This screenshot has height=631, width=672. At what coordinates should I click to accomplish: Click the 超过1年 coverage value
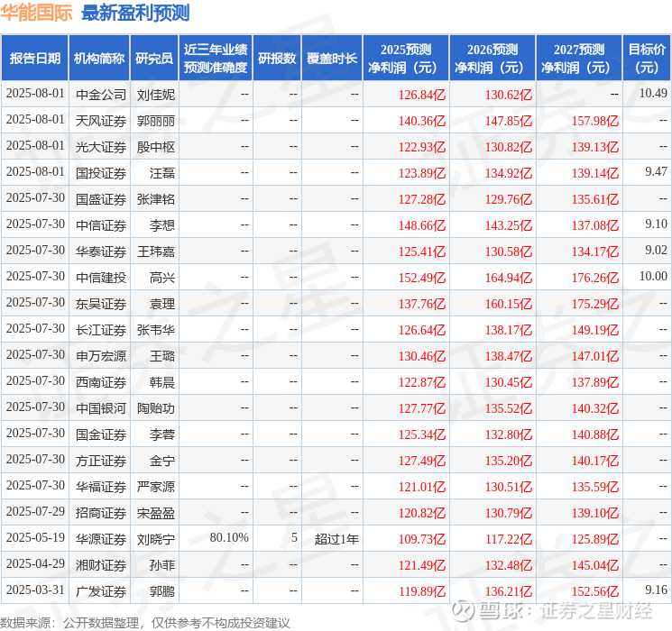pyautogui.click(x=336, y=539)
